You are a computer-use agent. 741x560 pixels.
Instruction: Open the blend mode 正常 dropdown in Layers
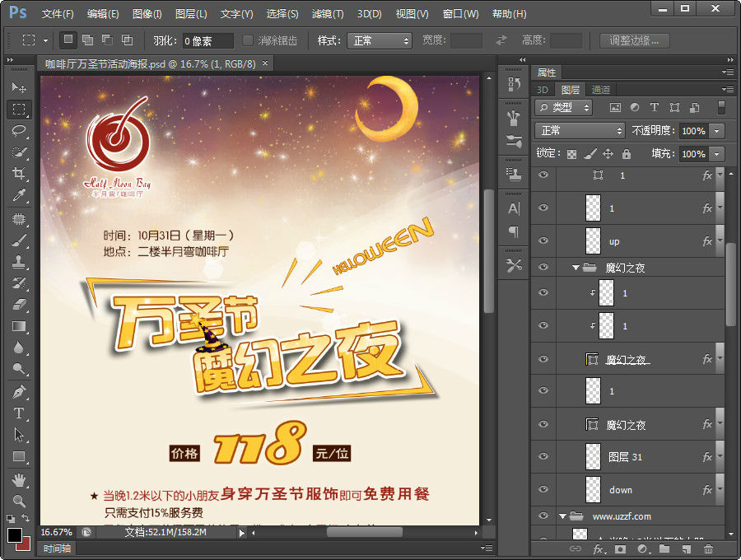tap(580, 131)
